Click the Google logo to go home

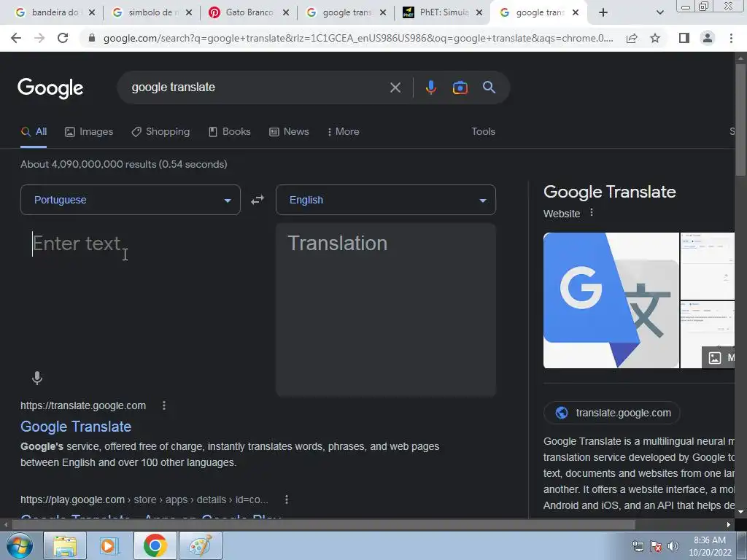pos(50,88)
